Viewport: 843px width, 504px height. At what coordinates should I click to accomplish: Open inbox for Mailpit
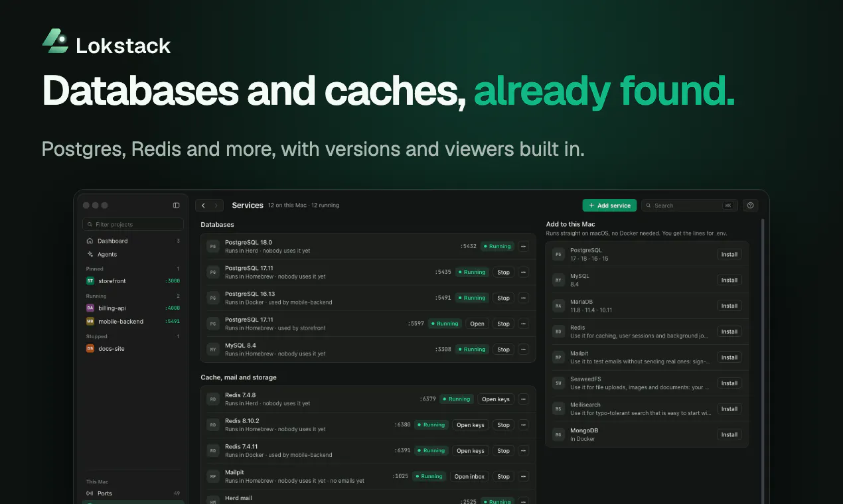[x=469, y=476]
